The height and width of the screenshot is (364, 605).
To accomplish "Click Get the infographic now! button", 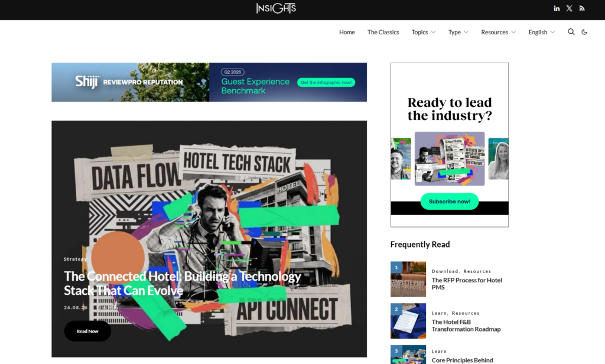I will tap(326, 82).
